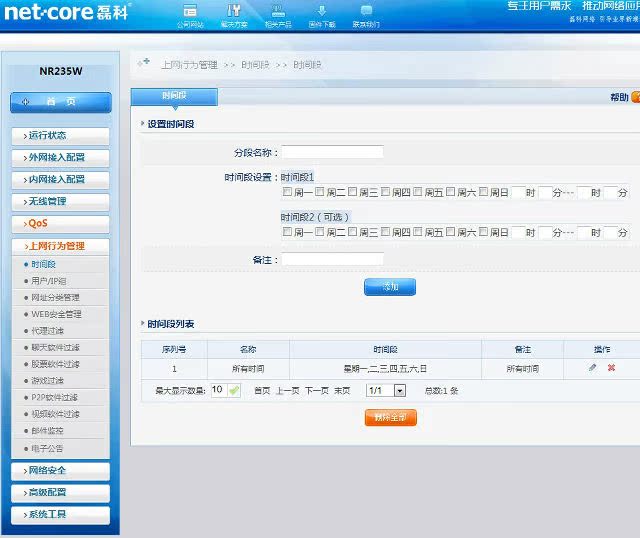Select the 时间段 tab above the form
The height and width of the screenshot is (538, 640).
(174, 96)
